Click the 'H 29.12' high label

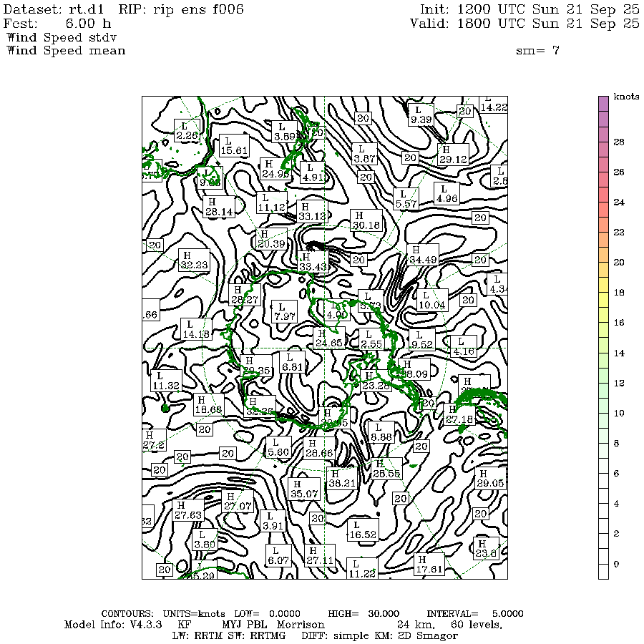pyautogui.click(x=453, y=155)
